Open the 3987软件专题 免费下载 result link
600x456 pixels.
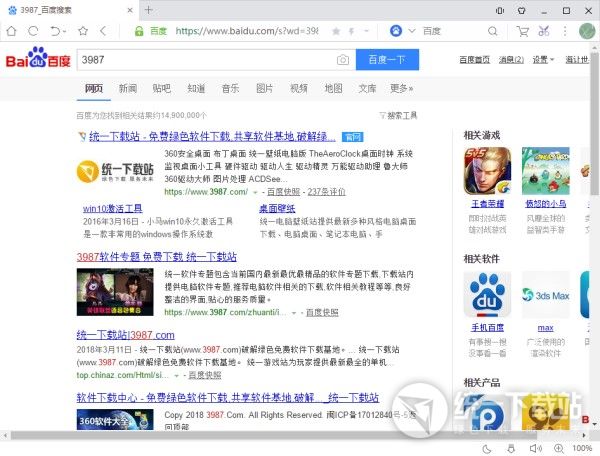[x=157, y=256]
